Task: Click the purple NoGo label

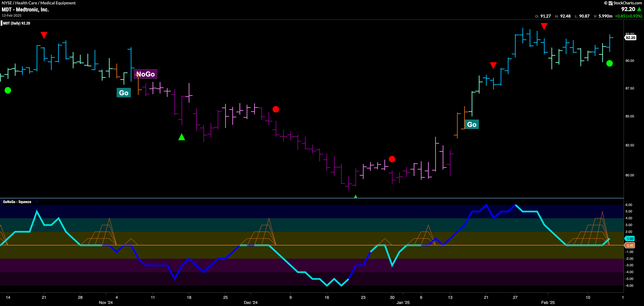Action: pos(146,74)
